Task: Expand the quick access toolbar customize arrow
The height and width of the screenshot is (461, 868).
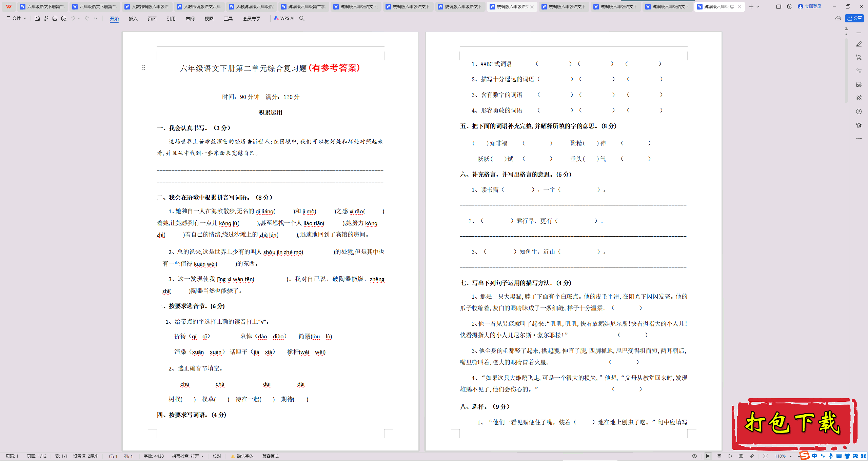Action: tap(96, 18)
